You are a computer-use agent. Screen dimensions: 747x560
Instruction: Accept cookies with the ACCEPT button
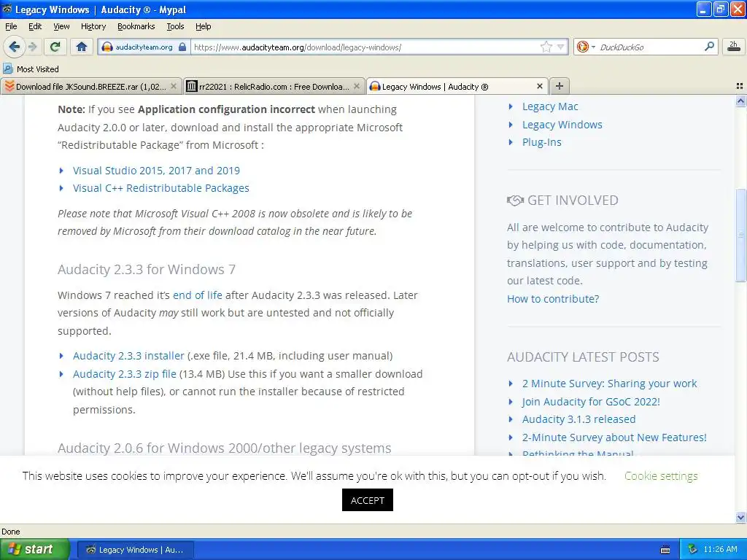pos(368,500)
